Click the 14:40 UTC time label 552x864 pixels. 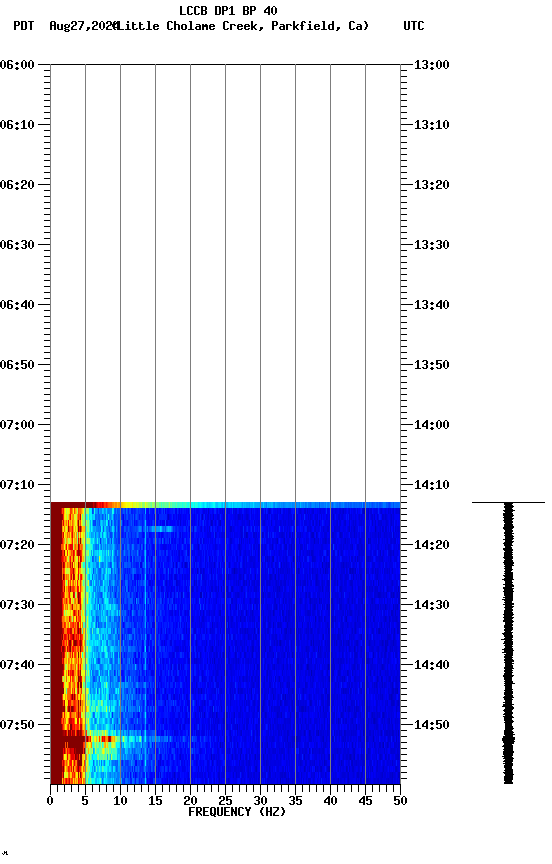pos(432,666)
